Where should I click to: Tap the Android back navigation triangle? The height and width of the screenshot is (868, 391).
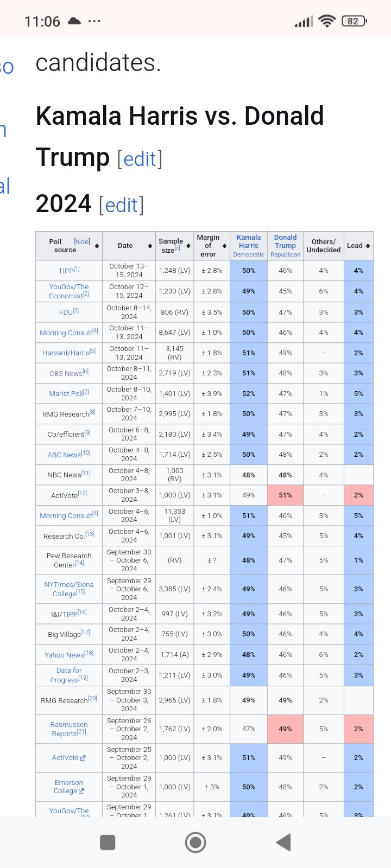tap(284, 843)
